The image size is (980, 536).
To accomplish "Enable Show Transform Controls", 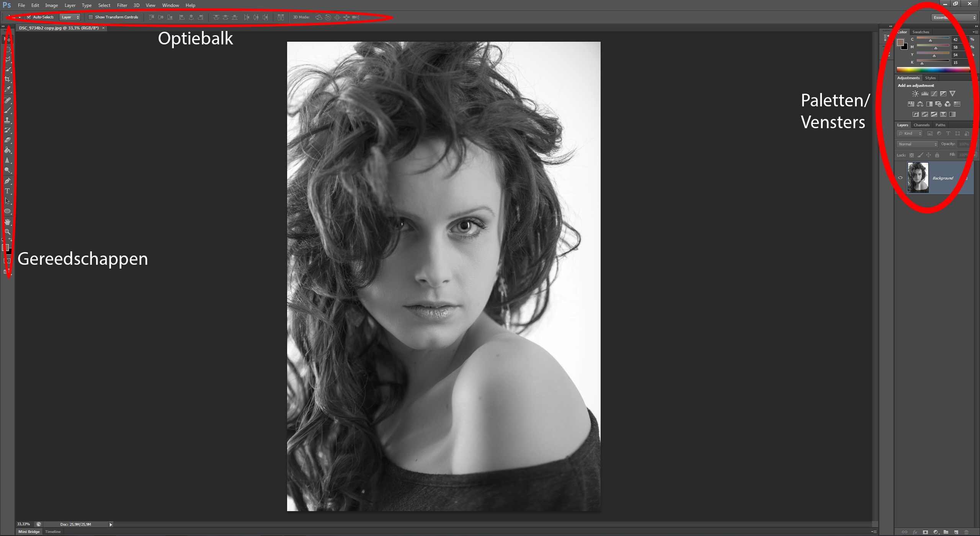I will (x=91, y=17).
